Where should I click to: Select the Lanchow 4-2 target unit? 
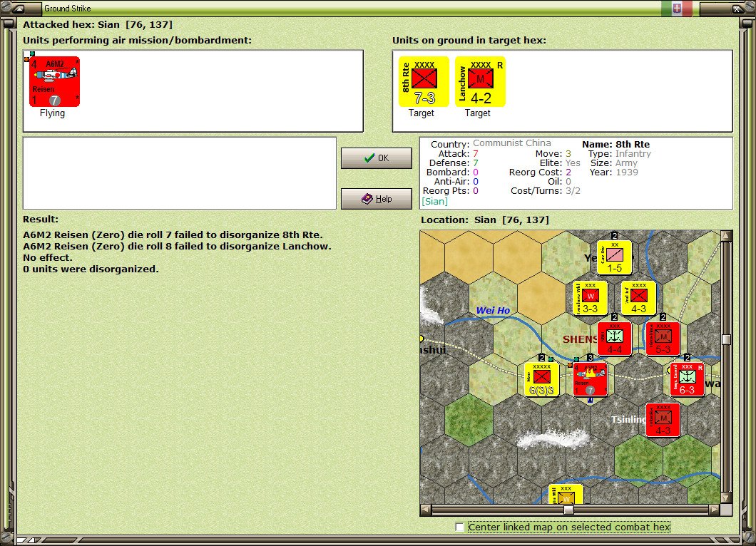(x=480, y=81)
